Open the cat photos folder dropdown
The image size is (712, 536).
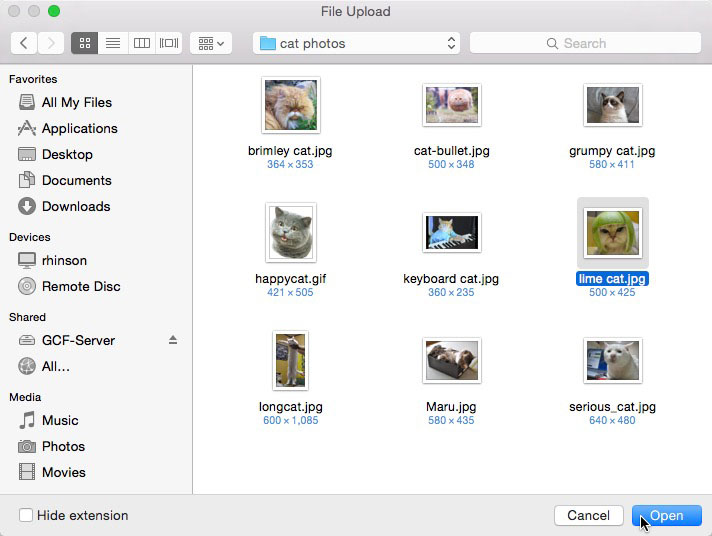[x=356, y=43]
